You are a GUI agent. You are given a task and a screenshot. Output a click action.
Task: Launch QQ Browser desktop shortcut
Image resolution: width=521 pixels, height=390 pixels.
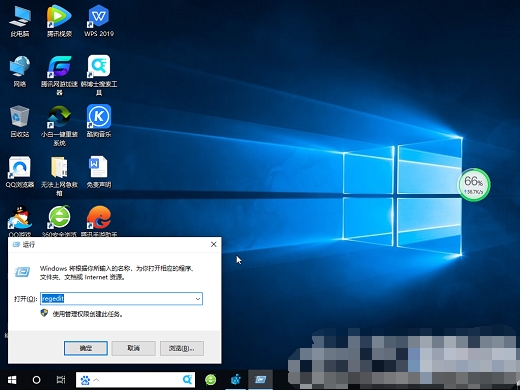[x=20, y=172]
